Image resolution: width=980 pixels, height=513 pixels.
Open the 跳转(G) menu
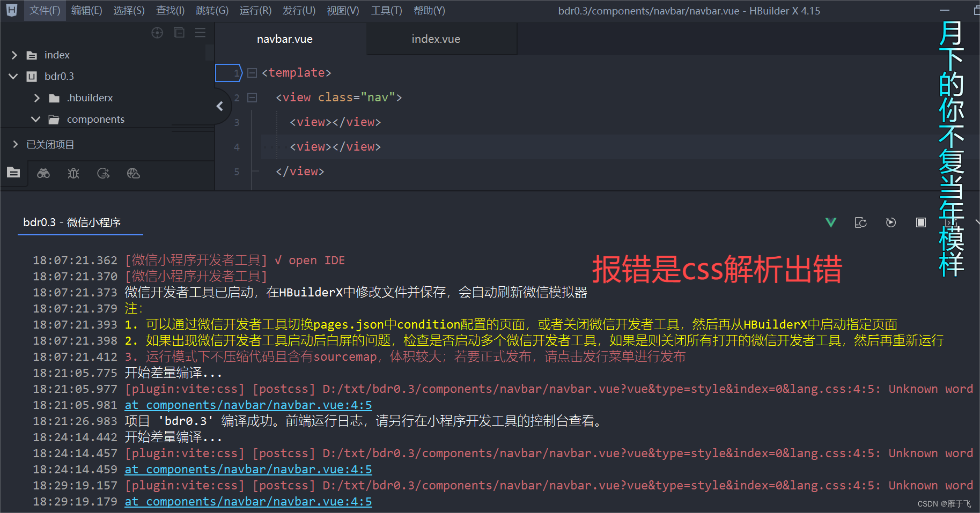pos(212,11)
